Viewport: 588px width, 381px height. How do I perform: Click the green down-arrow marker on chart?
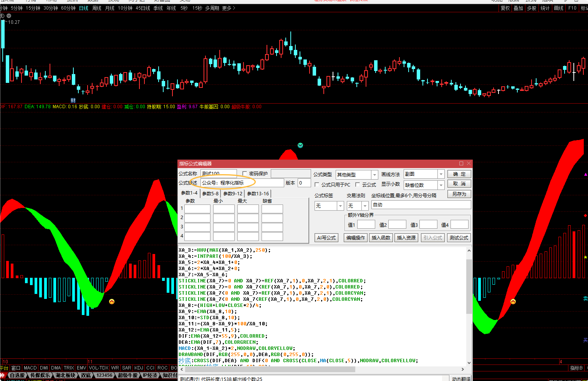[300, 145]
